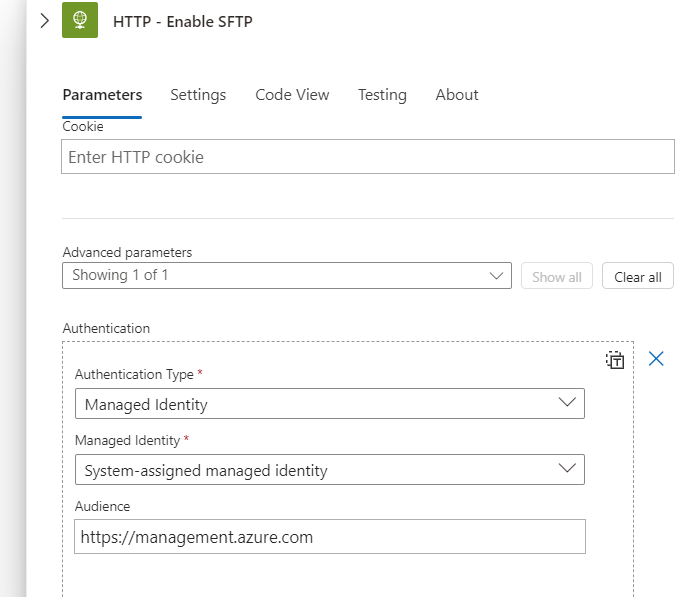Click the Audience input field
This screenshot has width=700, height=597.
coord(330,537)
